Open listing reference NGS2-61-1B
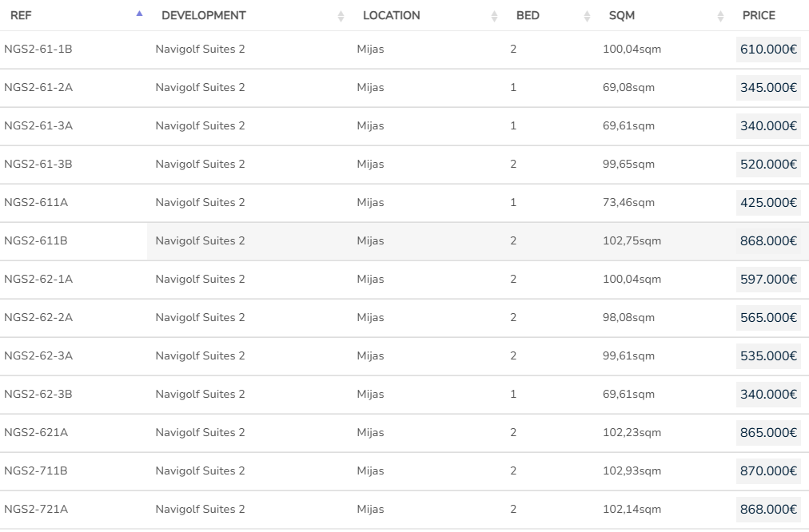Image resolution: width=809 pixels, height=532 pixels. pos(38,50)
